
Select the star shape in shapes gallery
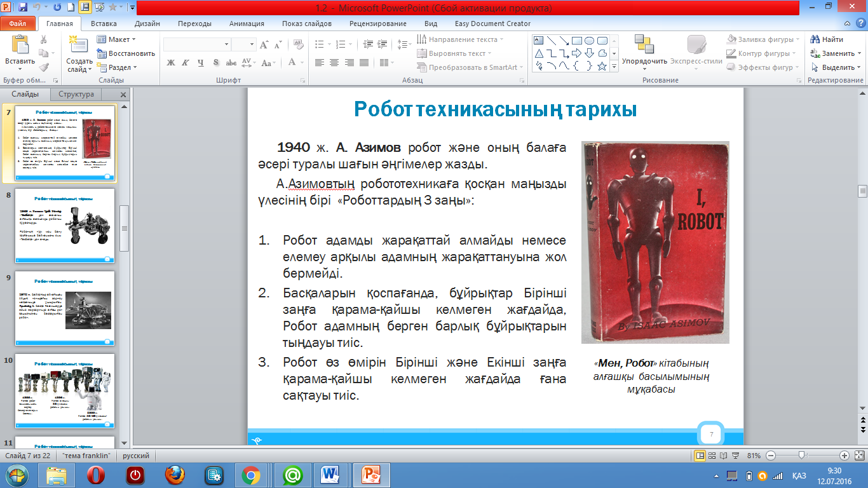point(602,66)
